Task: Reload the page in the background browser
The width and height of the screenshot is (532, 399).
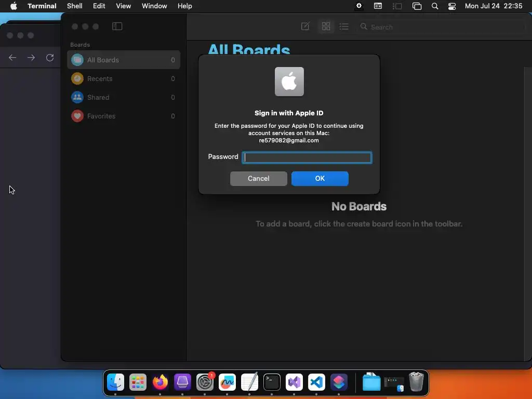Action: [x=50, y=58]
